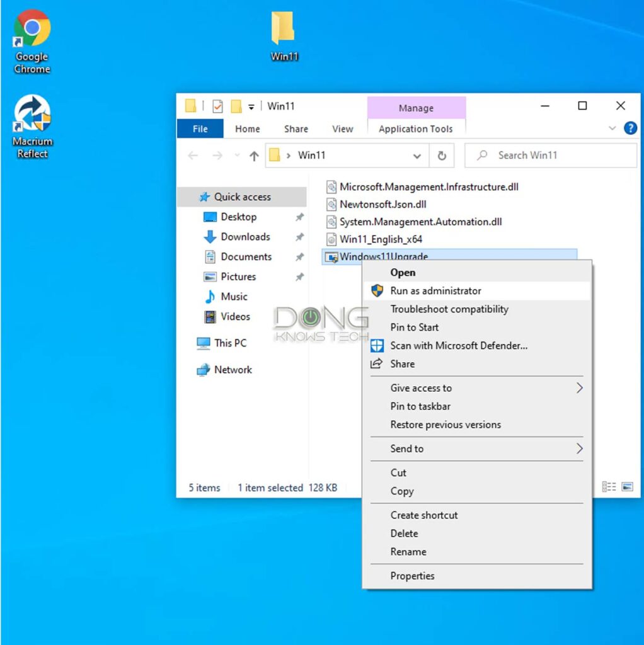The width and height of the screenshot is (644, 645).
Task: Go forward with the Forward arrow
Action: click(x=217, y=156)
